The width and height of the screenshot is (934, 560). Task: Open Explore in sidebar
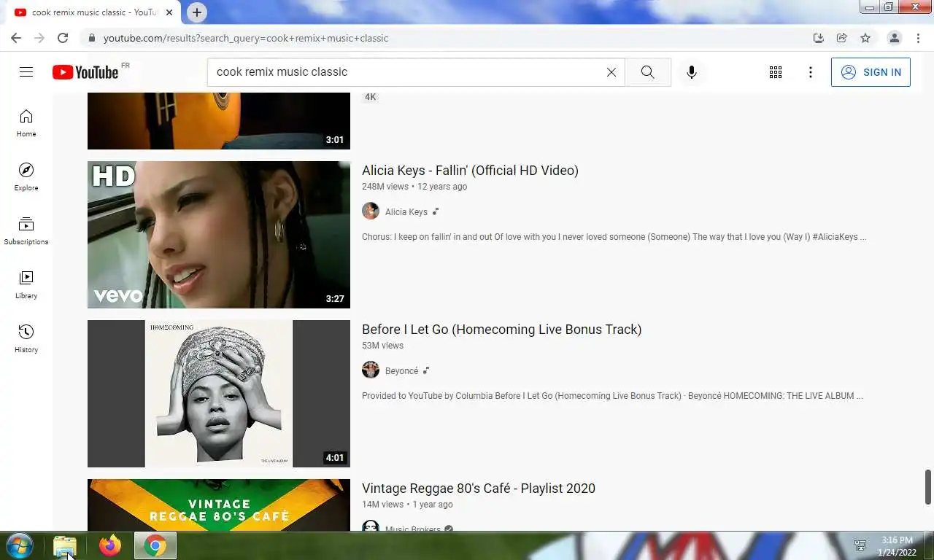[x=26, y=177]
